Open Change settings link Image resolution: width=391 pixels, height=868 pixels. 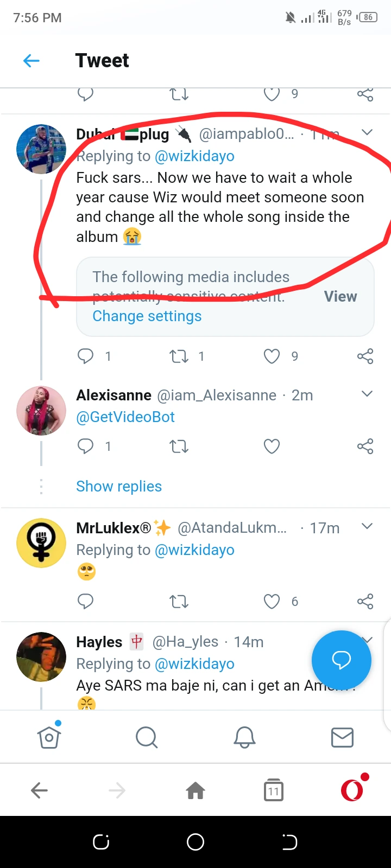click(147, 316)
